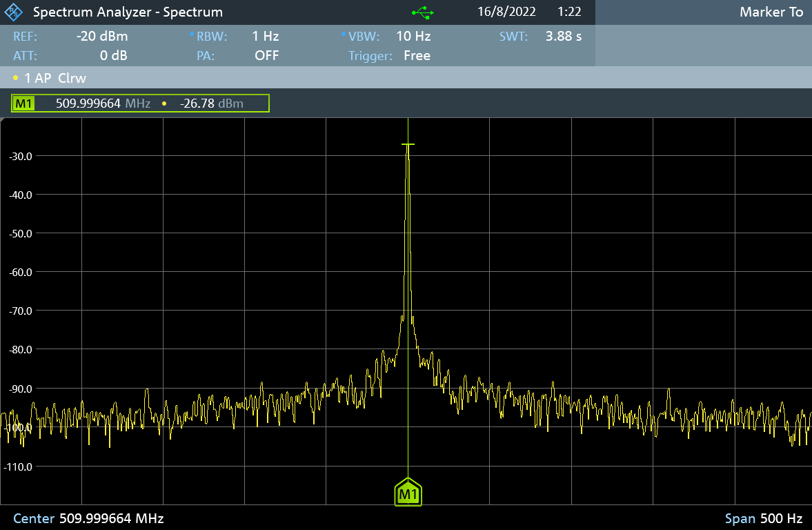Open the VBW 10 Hz setting
The image size is (812, 530).
pyautogui.click(x=413, y=37)
